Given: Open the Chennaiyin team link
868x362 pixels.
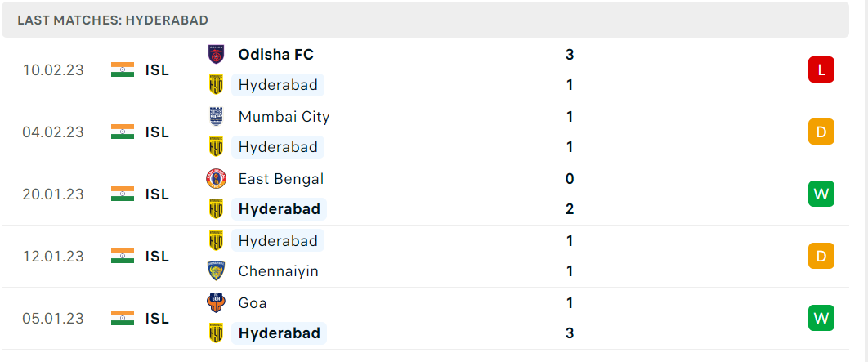Looking at the screenshot, I should 277,271.
